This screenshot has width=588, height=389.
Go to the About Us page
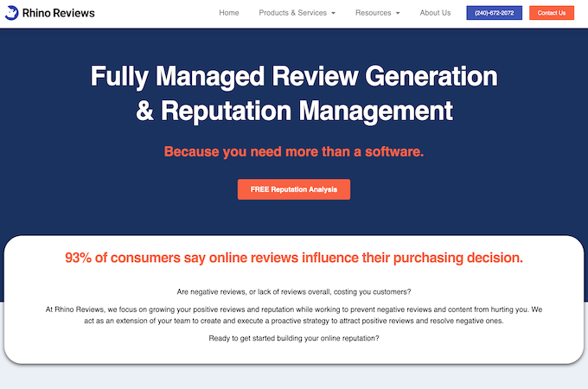click(435, 13)
